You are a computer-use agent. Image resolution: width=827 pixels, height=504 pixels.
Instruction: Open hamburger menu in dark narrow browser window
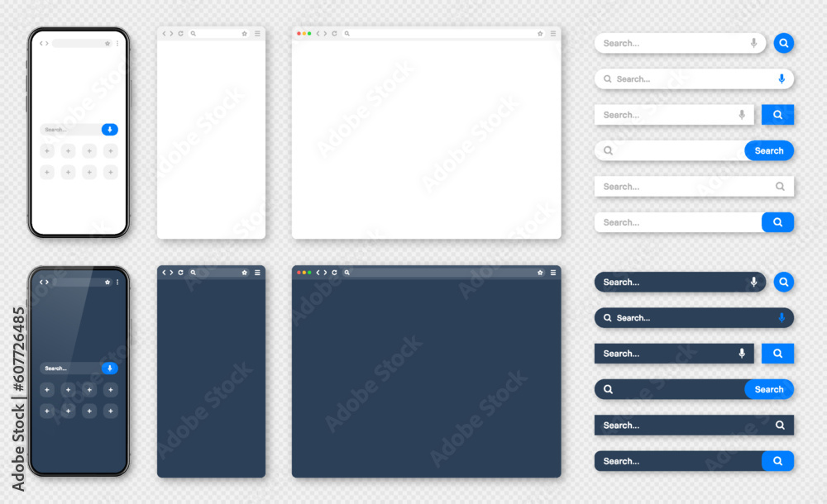coord(257,273)
